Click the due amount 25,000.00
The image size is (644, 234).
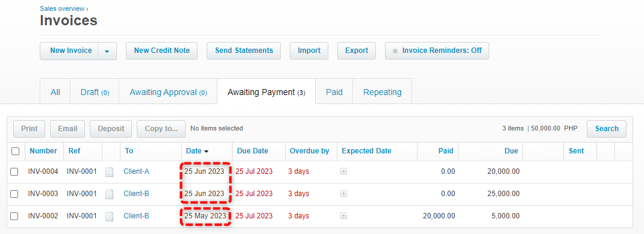click(x=504, y=194)
